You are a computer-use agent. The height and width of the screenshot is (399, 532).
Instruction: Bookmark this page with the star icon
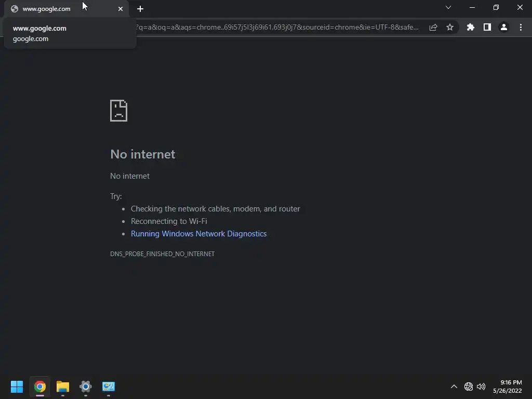[450, 27]
